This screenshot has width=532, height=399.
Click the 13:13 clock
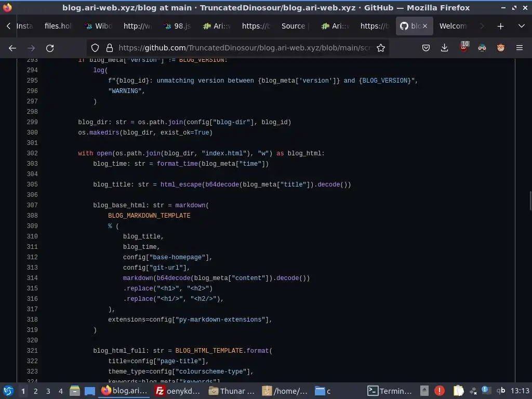click(520, 391)
